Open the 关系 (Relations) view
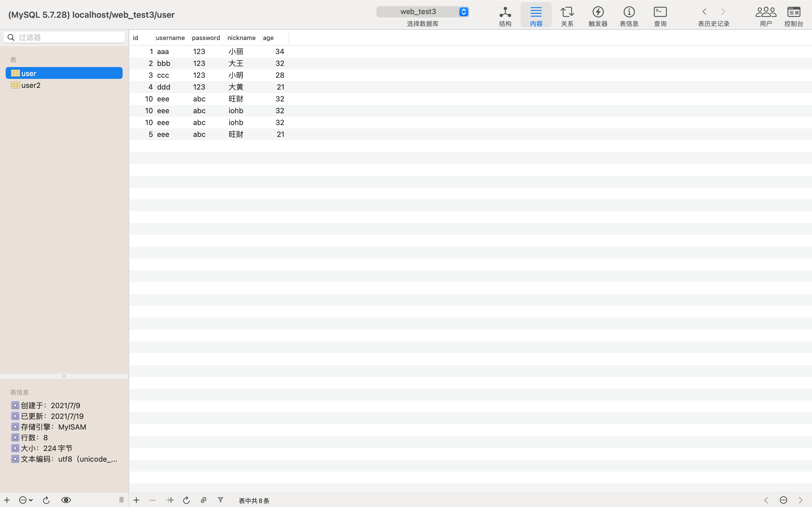812x507 pixels. [567, 15]
